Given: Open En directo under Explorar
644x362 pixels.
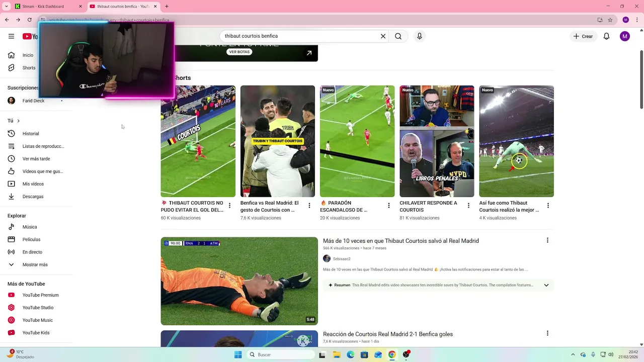Looking at the screenshot, I should pos(32,252).
